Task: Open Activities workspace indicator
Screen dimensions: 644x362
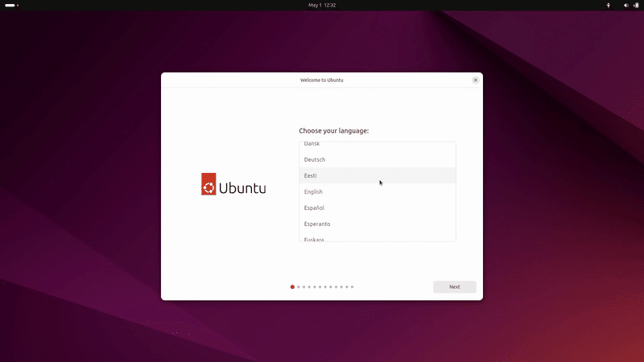Action: pyautogui.click(x=11, y=6)
